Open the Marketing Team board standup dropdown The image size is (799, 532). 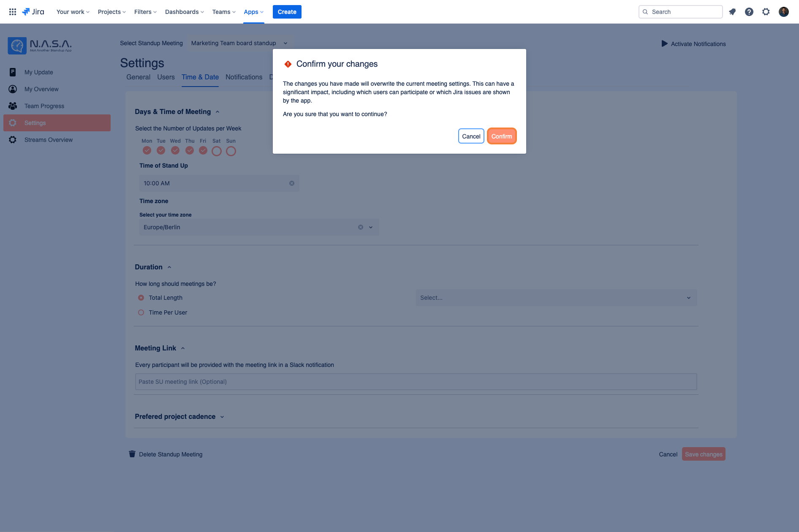239,43
